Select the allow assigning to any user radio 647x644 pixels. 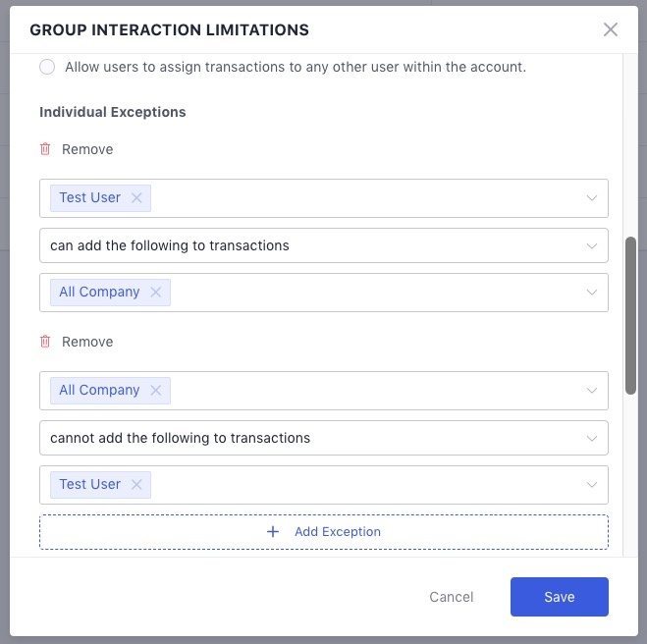coord(47,68)
